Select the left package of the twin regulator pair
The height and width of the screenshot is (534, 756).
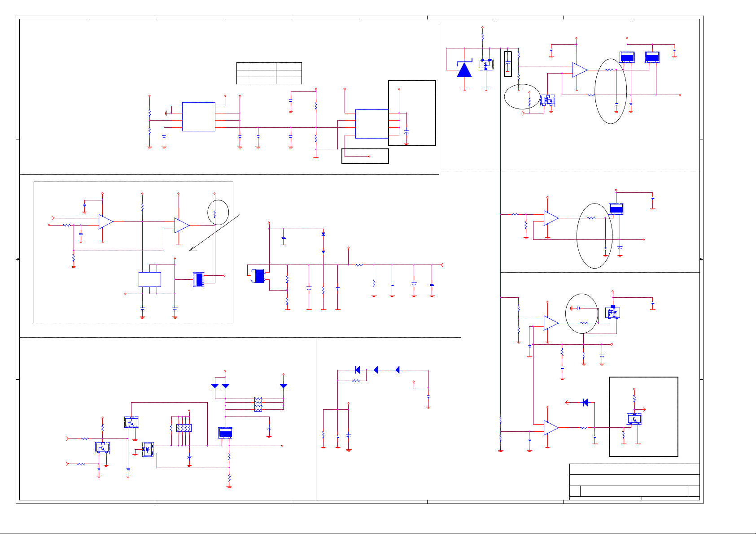627,57
